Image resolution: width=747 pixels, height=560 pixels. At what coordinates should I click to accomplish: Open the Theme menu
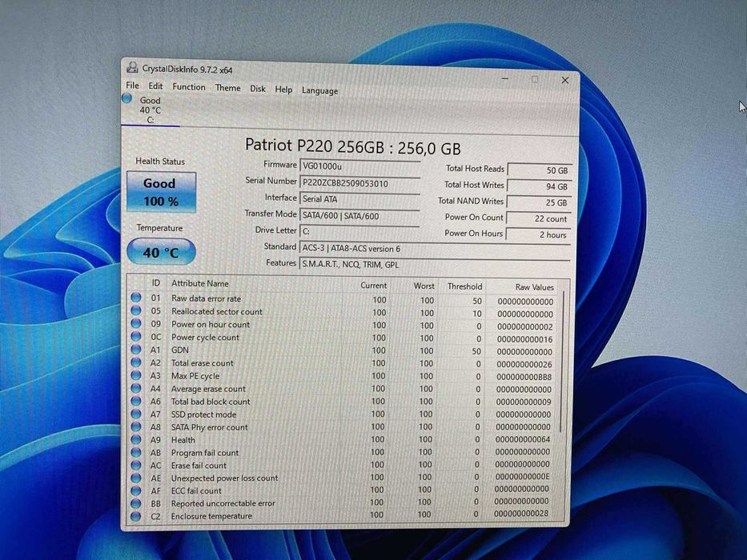[x=227, y=88]
